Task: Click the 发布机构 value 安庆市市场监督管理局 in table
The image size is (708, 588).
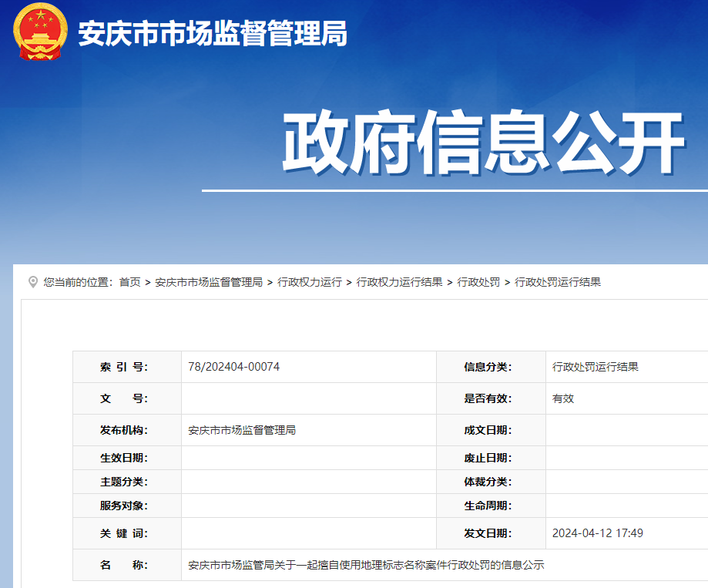Action: click(242, 430)
